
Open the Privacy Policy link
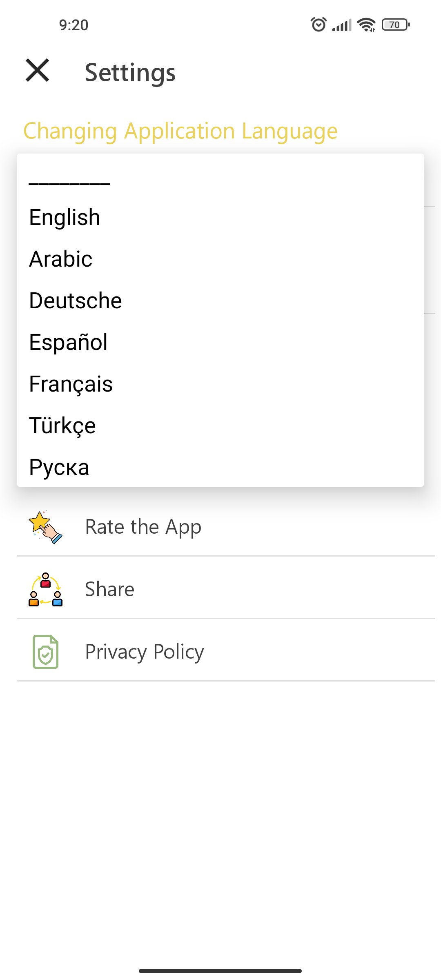point(144,652)
